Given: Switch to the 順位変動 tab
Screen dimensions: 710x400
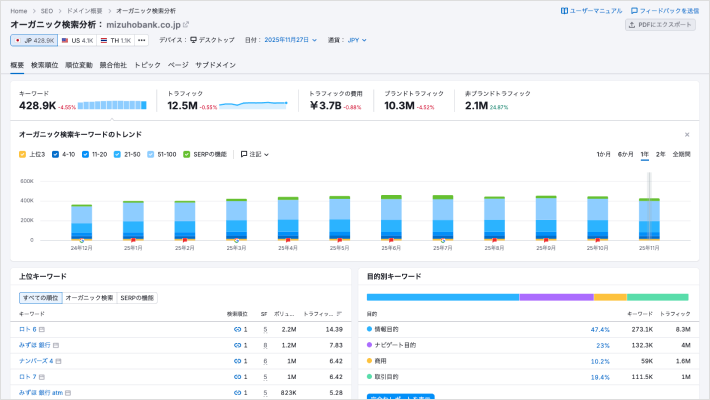Looking at the screenshot, I should pos(78,64).
